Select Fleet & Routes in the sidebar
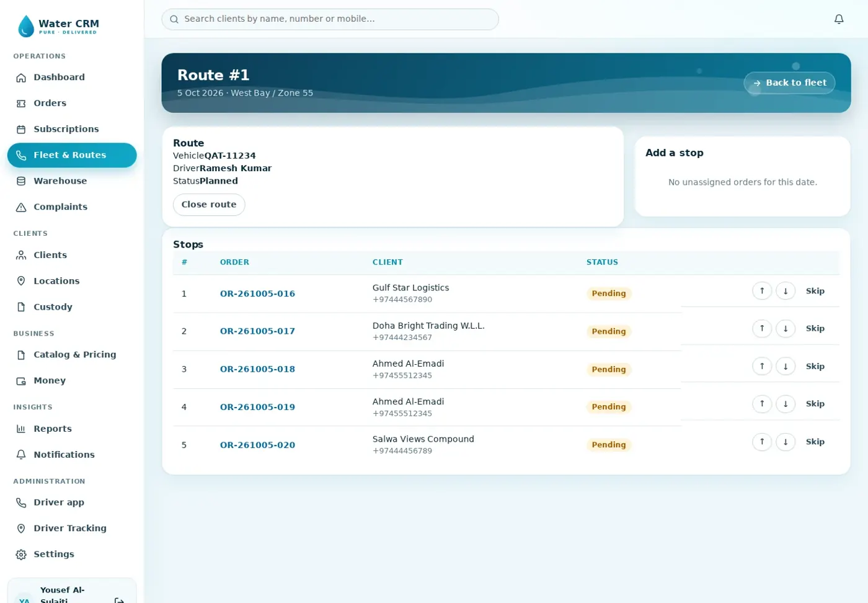The image size is (868, 603). [72, 155]
